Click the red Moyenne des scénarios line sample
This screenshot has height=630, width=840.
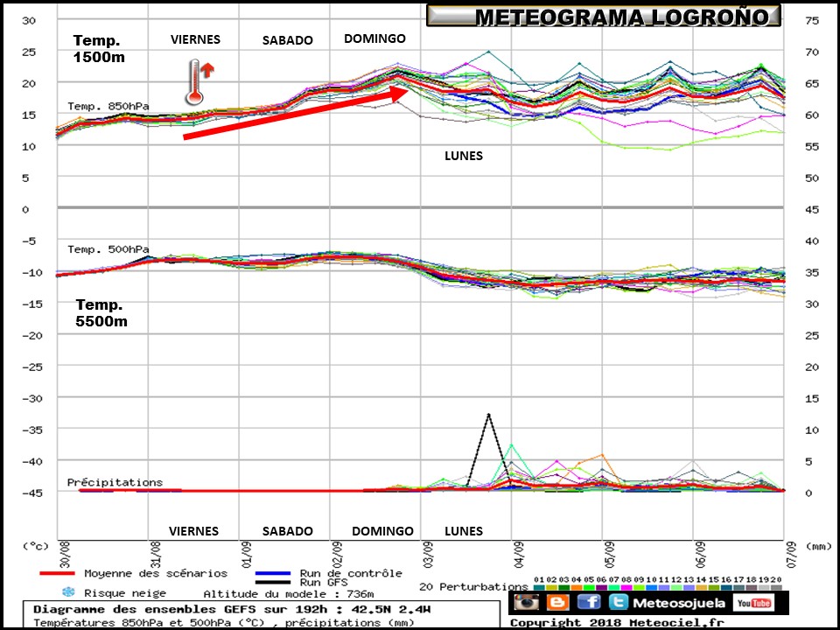57,573
